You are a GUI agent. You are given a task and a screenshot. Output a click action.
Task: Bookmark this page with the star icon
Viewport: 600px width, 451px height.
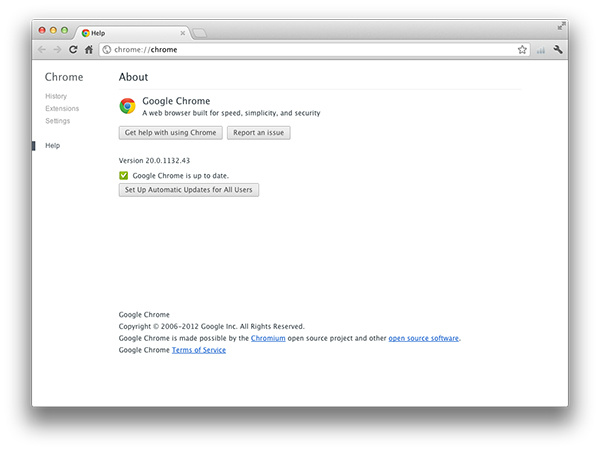(522, 50)
